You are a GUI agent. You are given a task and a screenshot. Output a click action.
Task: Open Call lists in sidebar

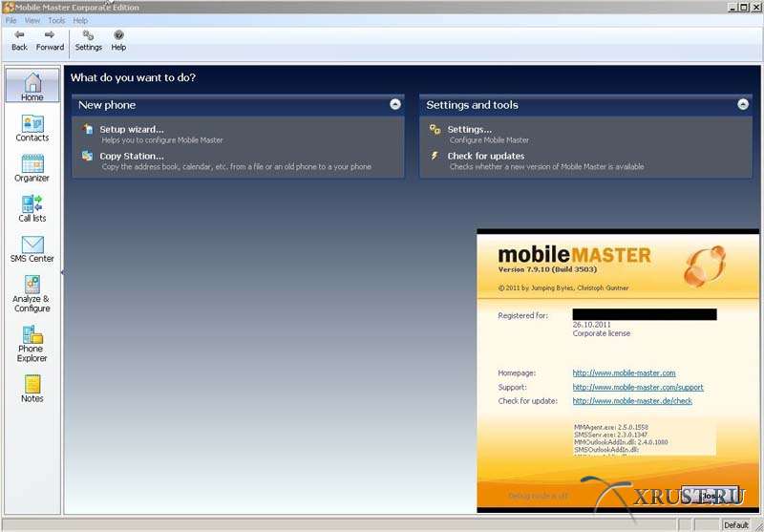(x=32, y=208)
